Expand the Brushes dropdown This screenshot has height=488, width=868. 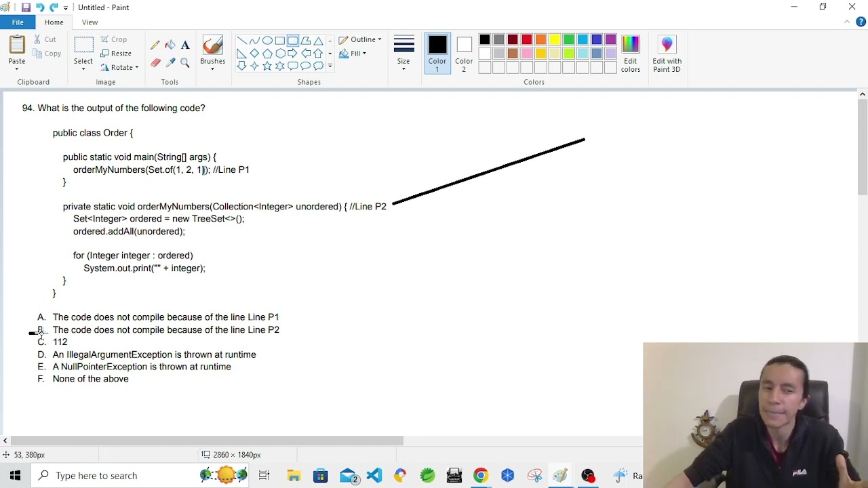pyautogui.click(x=212, y=69)
